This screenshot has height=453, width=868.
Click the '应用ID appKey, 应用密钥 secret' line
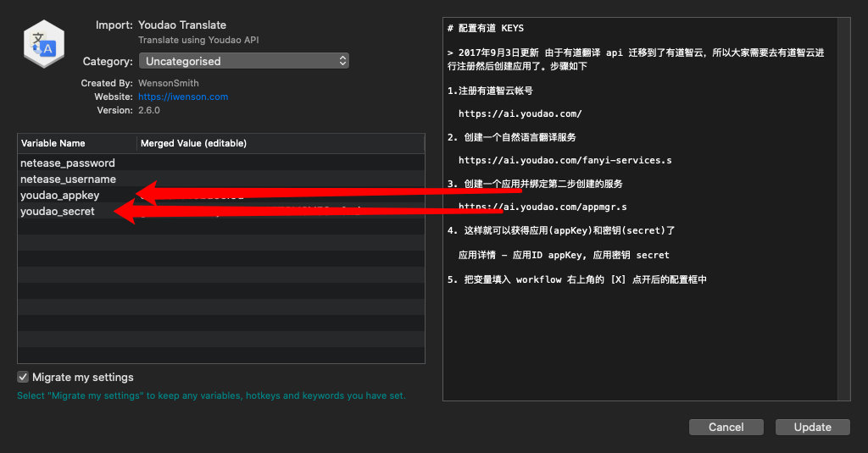564,255
